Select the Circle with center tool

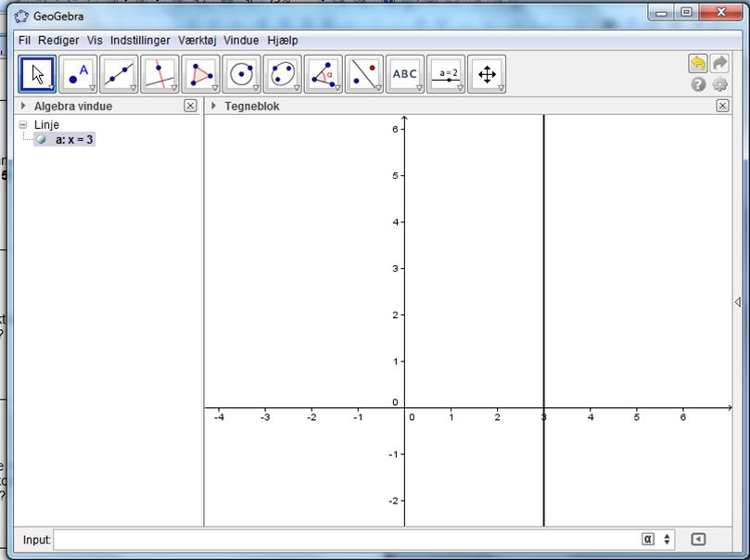pyautogui.click(x=242, y=74)
